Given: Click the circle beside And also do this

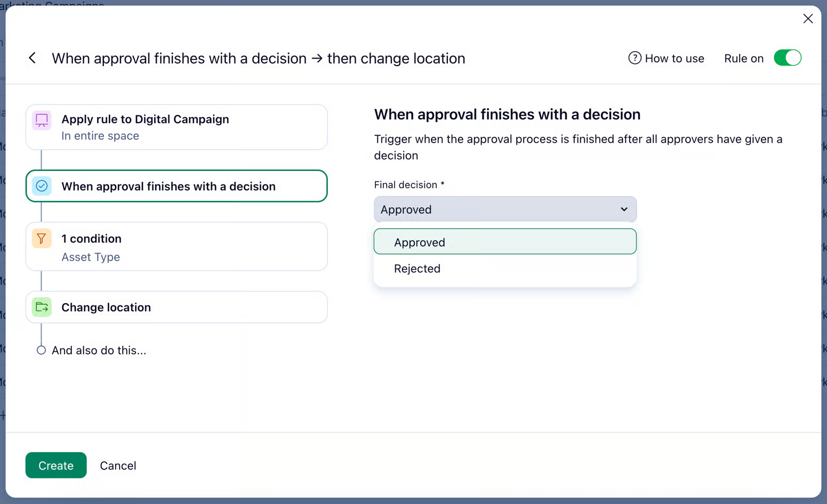Looking at the screenshot, I should click(x=41, y=350).
